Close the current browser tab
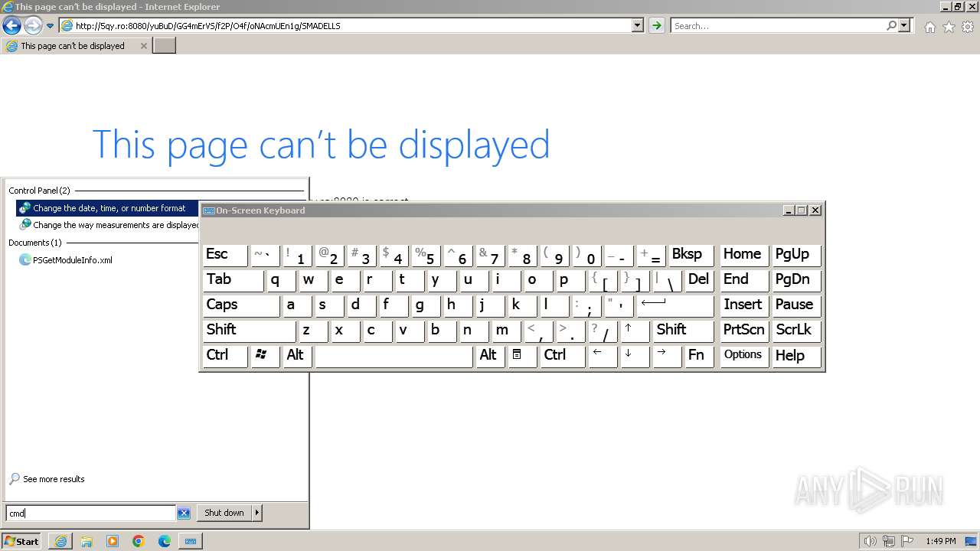Screen dimensions: 980x551 pos(143,46)
